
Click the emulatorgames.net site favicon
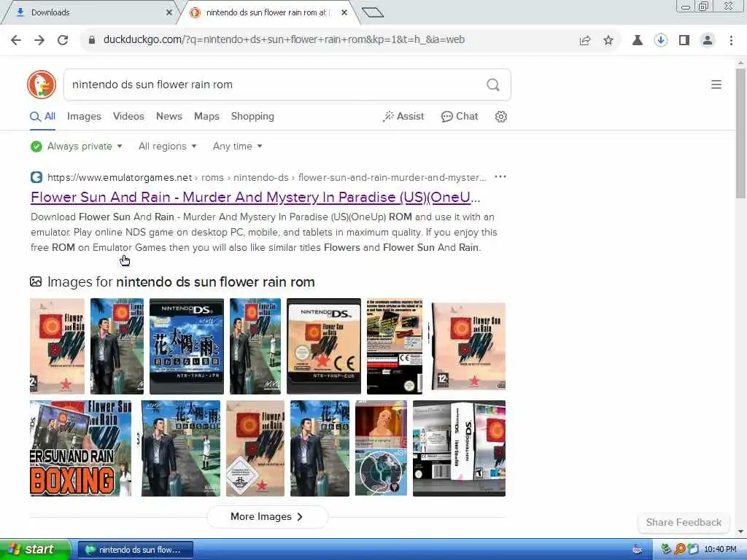coord(36,177)
